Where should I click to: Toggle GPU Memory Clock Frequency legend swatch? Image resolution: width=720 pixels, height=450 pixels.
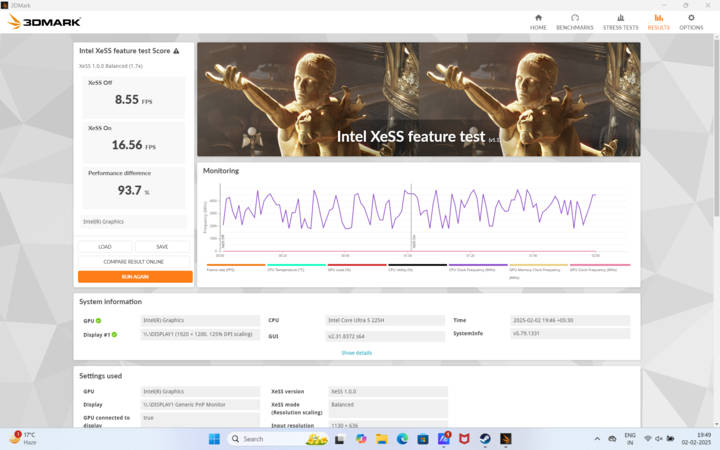click(538, 267)
